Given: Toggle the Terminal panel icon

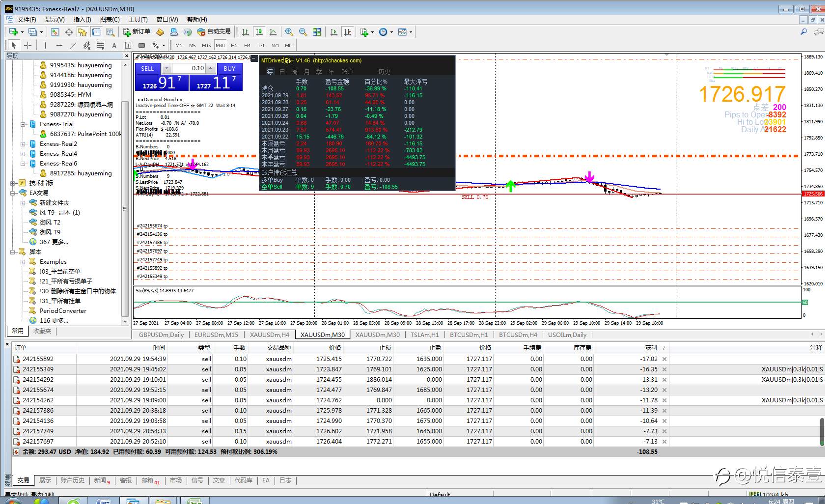Looking at the screenshot, I should 96,32.
